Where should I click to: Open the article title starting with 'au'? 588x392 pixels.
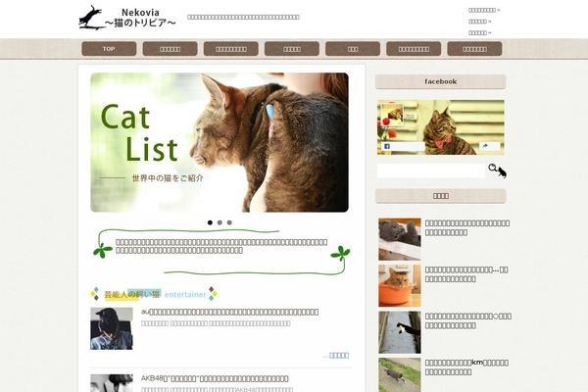click(230, 312)
